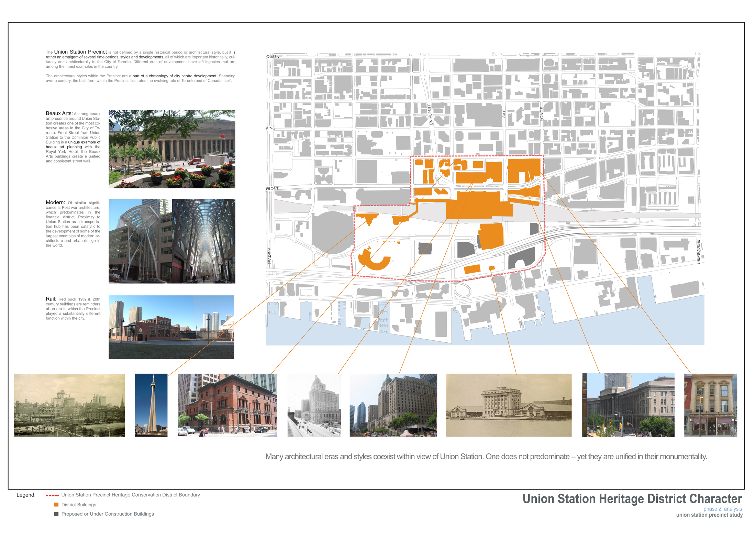Click the Royal York Hotel colour photo
The width and height of the screenshot is (756, 550).
coord(393,405)
